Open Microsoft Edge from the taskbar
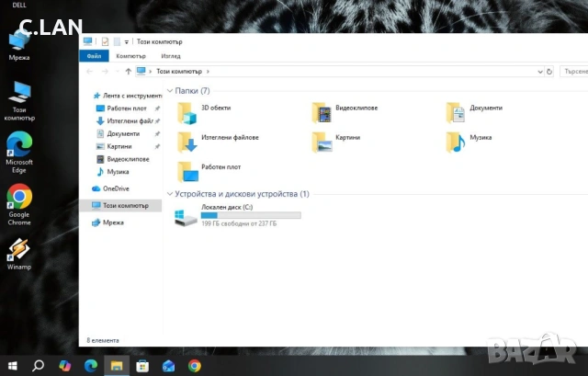The image size is (588, 376). pyautogui.click(x=90, y=366)
